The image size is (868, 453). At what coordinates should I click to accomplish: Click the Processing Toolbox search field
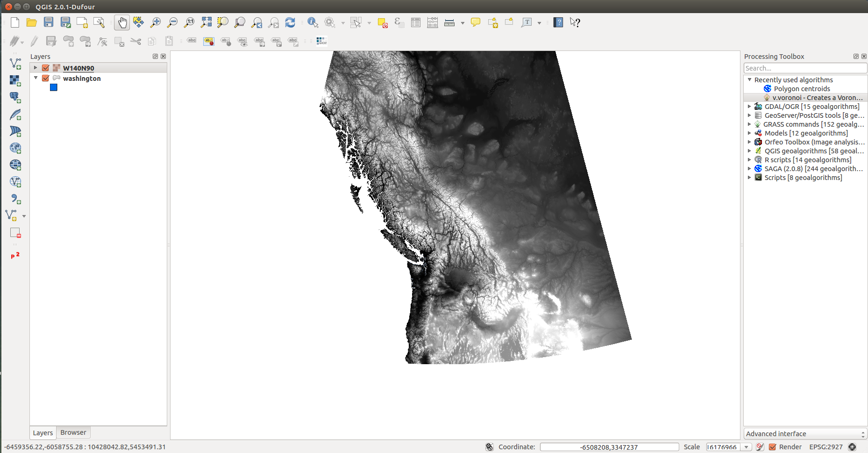click(805, 68)
